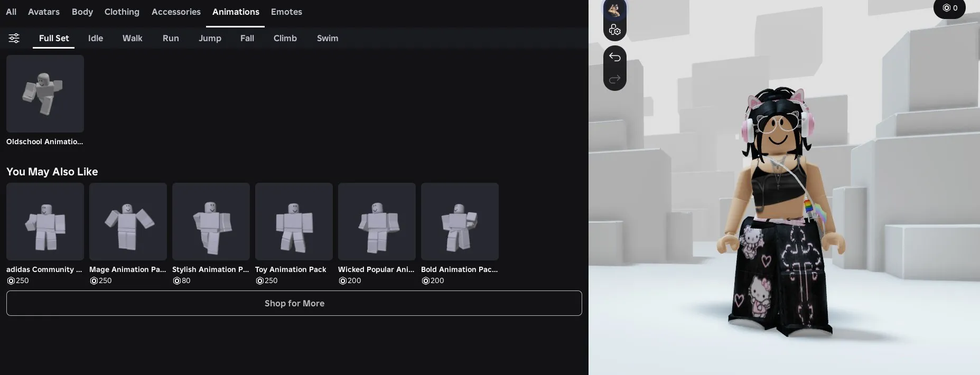Viewport: 980px width, 375px height.
Task: Undo the last avatar change
Action: pos(614,57)
